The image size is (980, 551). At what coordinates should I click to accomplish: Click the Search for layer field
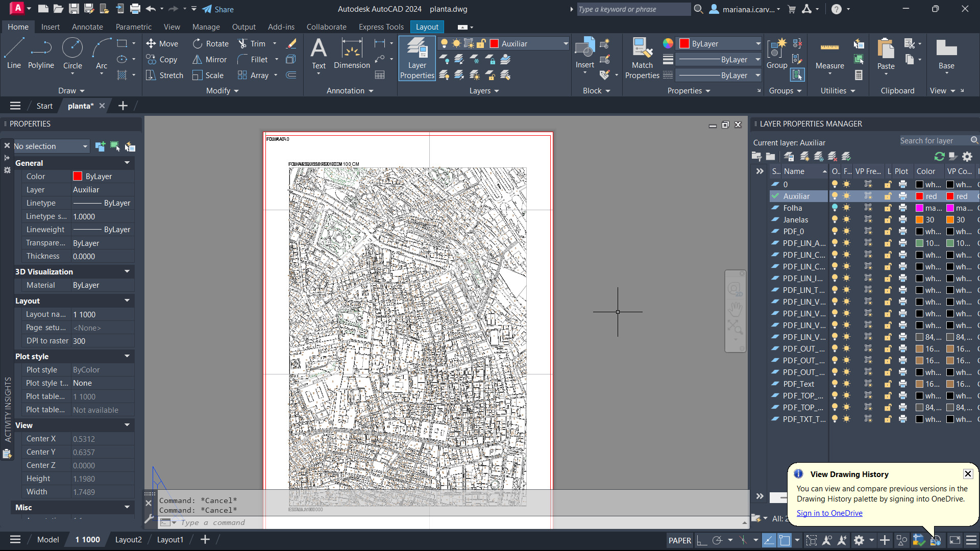tap(933, 141)
